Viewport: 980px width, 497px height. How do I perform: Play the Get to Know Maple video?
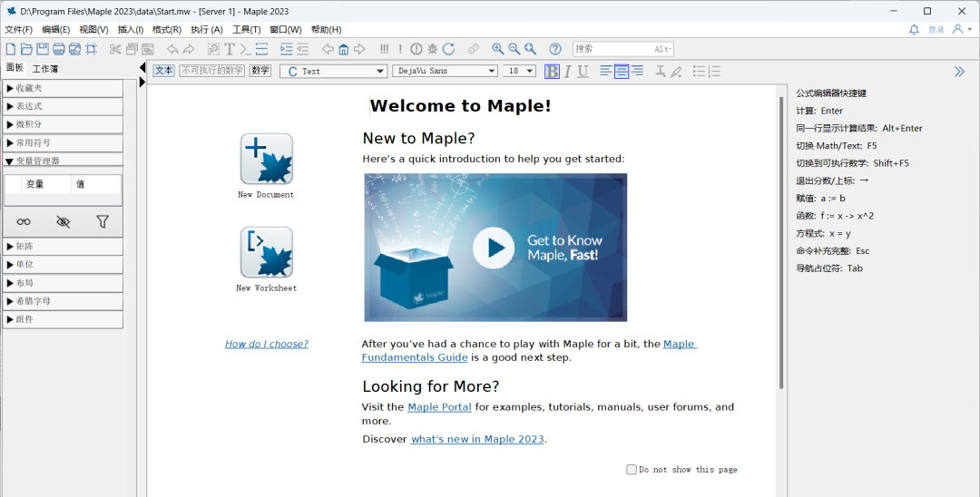point(494,248)
